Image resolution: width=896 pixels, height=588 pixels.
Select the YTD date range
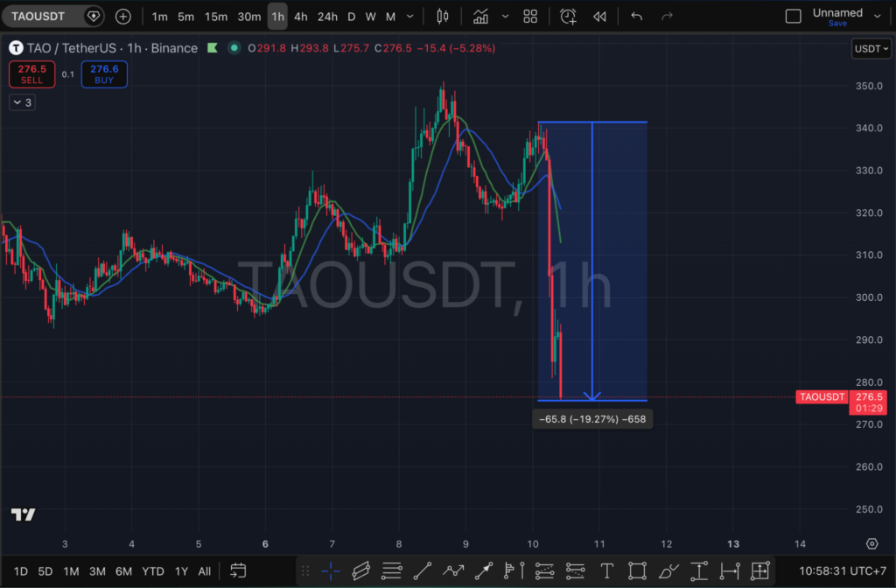click(151, 571)
